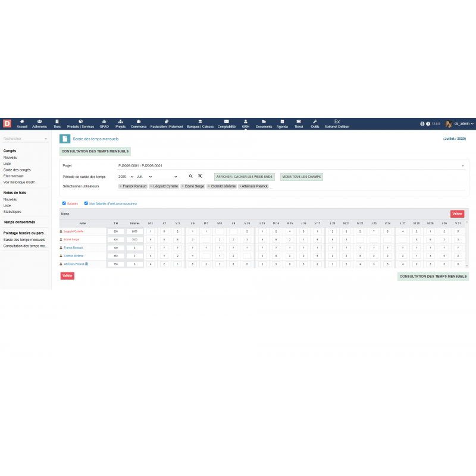Viewport: 476px width, 476px height.
Task: Open the Agenda calendar icon
Action: (282, 122)
